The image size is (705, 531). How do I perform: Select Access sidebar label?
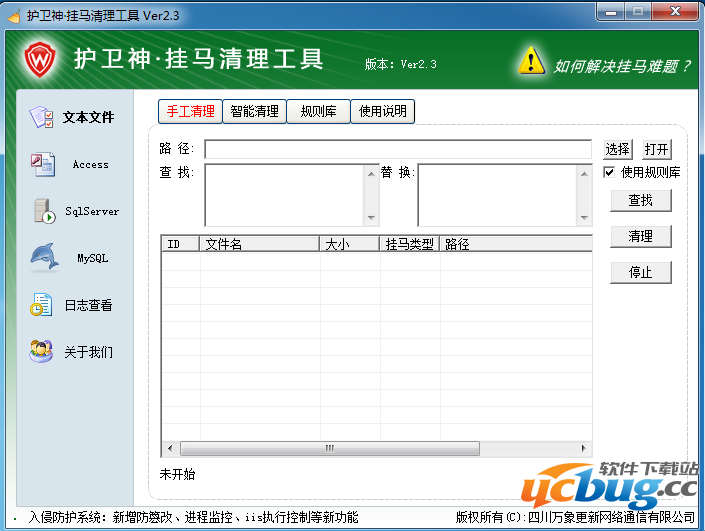(91, 165)
